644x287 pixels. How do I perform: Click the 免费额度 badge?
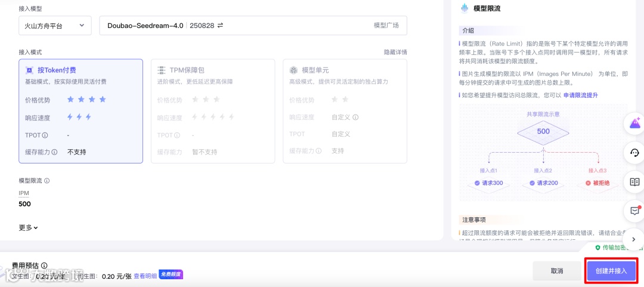[x=171, y=274]
